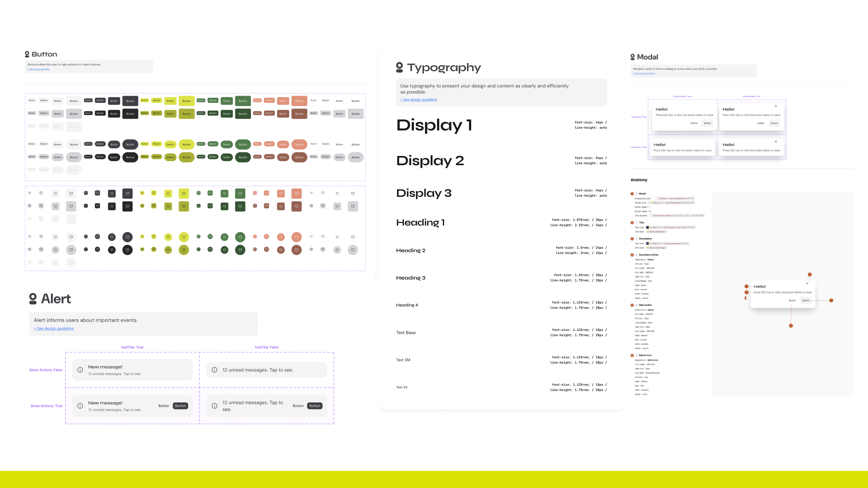Viewport: 868px width, 488px height.
Task: Click the 'Show Actions: True' label
Action: coord(47,406)
